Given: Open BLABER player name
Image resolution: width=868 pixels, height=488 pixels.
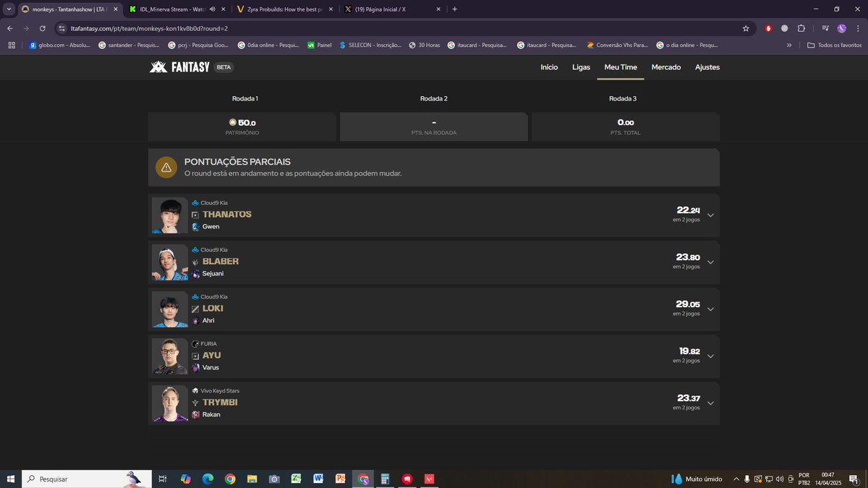Looking at the screenshot, I should 221,262.
